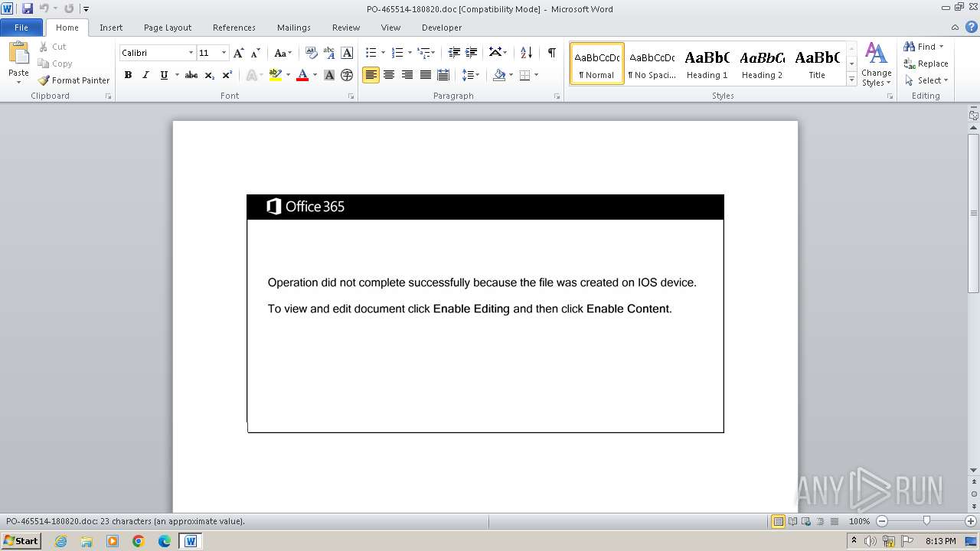This screenshot has width=980, height=551.
Task: Toggle Italic formatting
Action: tap(145, 75)
